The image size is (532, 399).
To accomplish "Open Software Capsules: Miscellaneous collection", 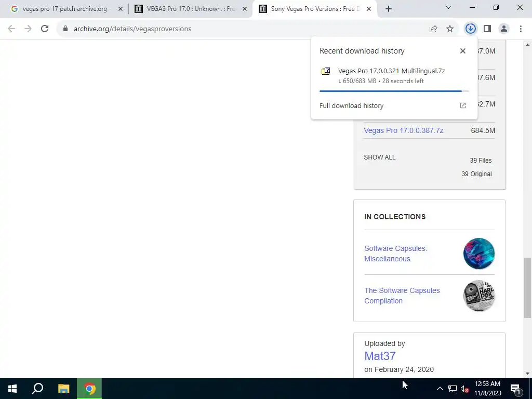I will pyautogui.click(x=395, y=254).
